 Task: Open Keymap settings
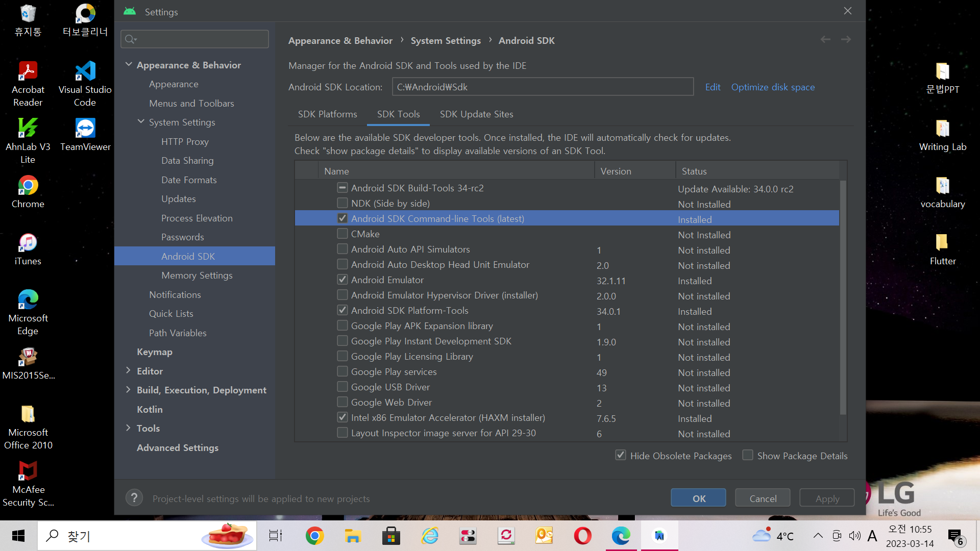tap(155, 352)
